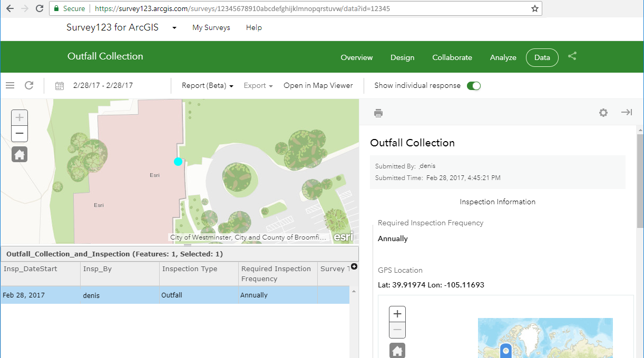Click the blue pin on the mini map

coord(506,351)
